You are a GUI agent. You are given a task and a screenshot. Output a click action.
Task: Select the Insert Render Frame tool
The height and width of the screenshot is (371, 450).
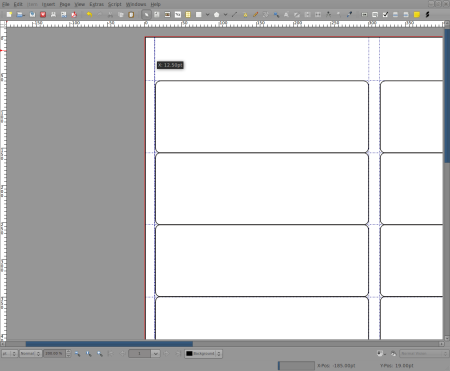coord(178,15)
